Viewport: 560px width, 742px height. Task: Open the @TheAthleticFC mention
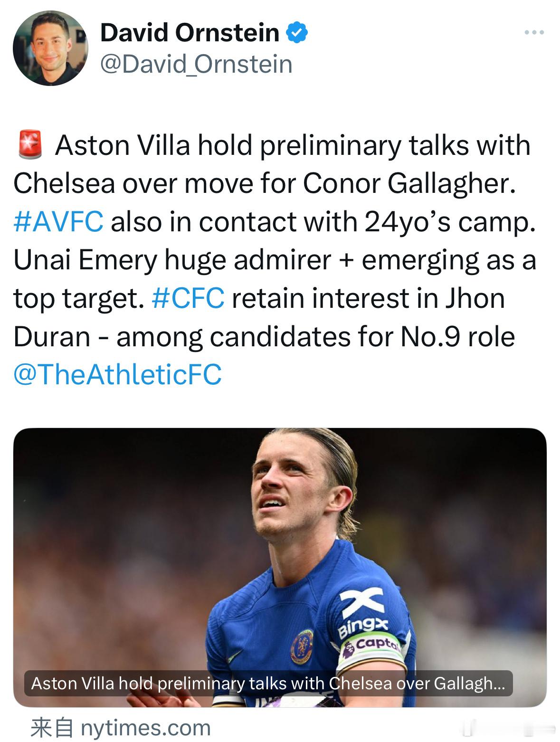click(118, 374)
